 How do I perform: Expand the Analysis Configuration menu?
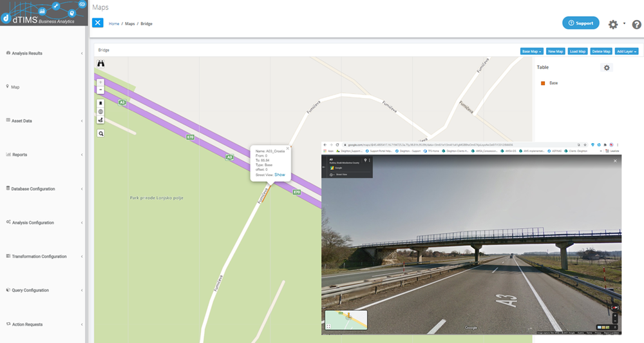click(44, 222)
